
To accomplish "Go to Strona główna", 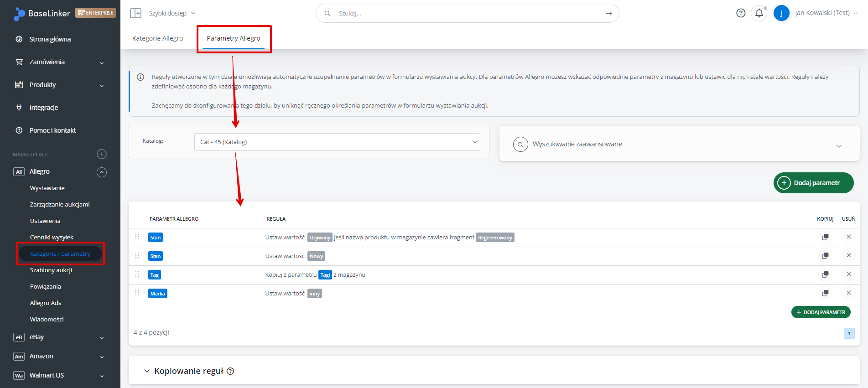I will click(x=50, y=39).
